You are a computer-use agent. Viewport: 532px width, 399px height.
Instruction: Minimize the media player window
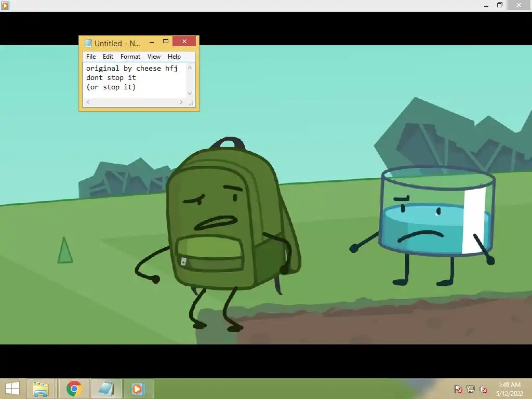(x=486, y=5)
